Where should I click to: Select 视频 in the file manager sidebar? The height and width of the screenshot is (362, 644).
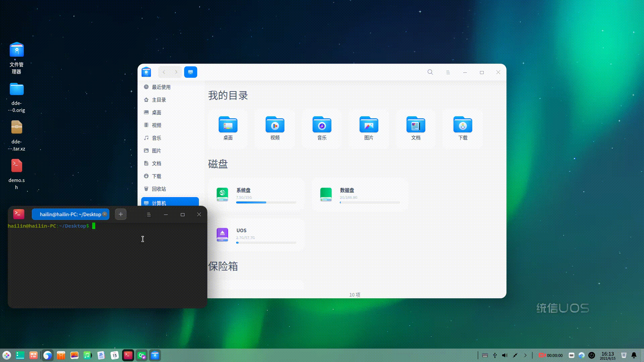click(170, 125)
